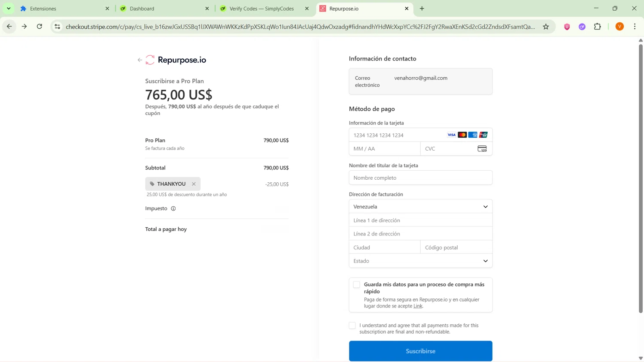Focus the Código postal field

[x=456, y=247]
